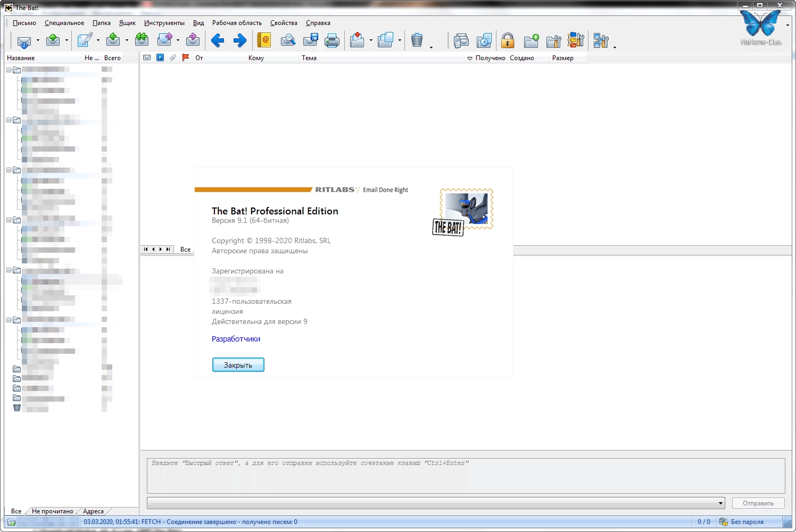
Task: Open the Ящик menu
Action: [127, 23]
